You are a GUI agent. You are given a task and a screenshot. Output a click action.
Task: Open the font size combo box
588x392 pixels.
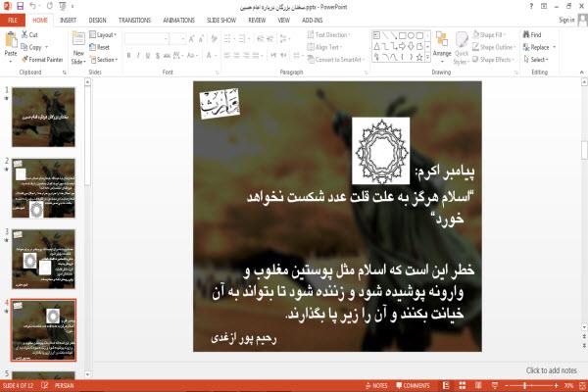coord(178,38)
